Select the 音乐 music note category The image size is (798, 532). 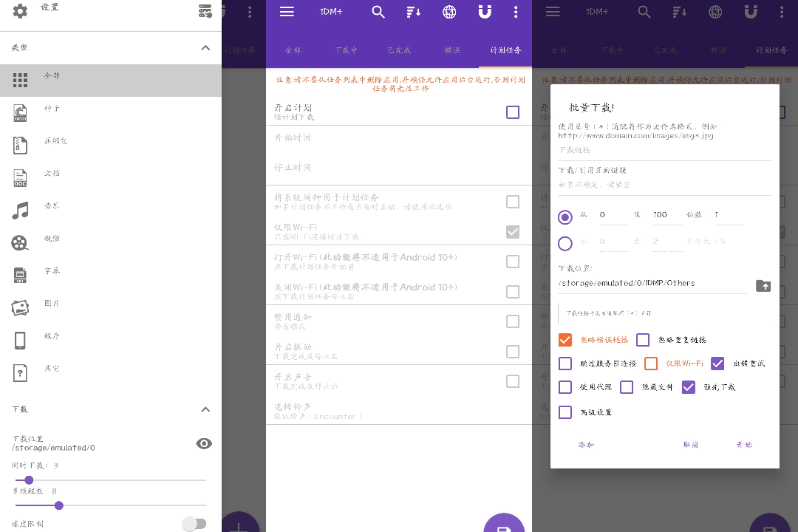point(21,211)
